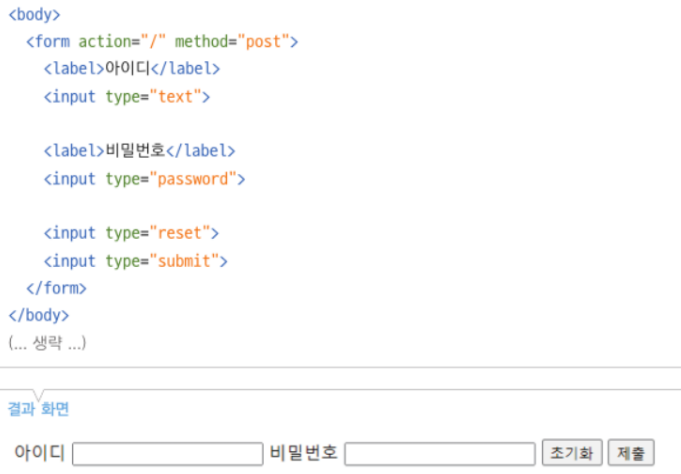The image size is (681, 474).
Task: Click the input type="submit" code line
Action: (x=136, y=261)
